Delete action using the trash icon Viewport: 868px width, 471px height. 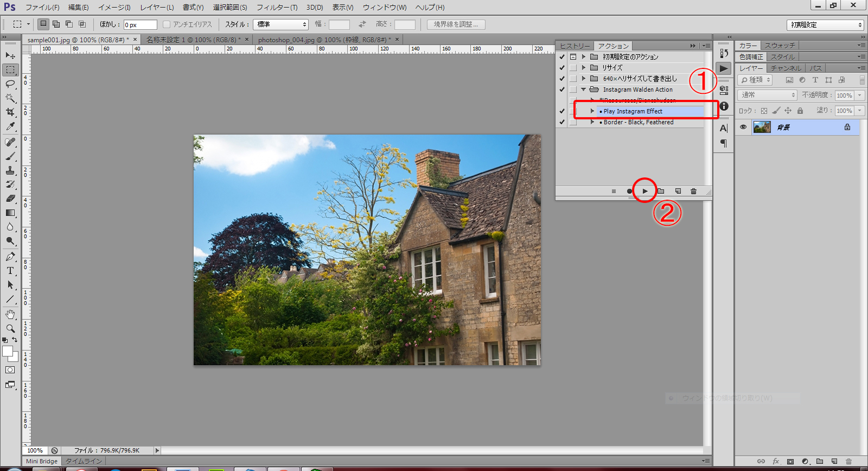(693, 191)
